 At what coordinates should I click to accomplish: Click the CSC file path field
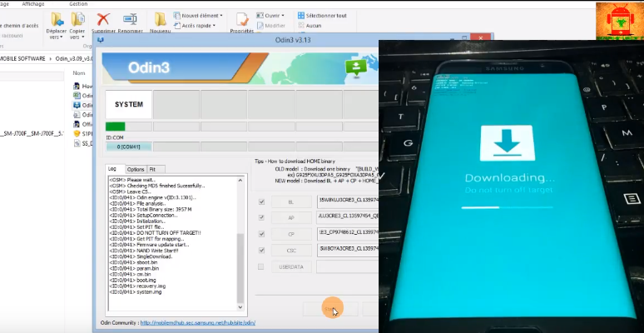(348, 250)
